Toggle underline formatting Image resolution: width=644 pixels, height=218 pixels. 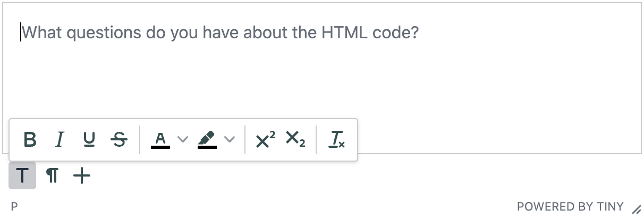click(90, 140)
